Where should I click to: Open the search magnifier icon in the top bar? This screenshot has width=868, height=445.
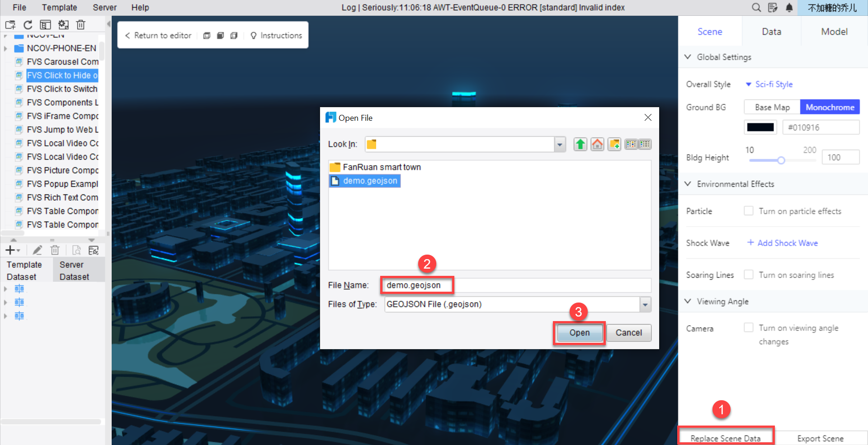[756, 8]
